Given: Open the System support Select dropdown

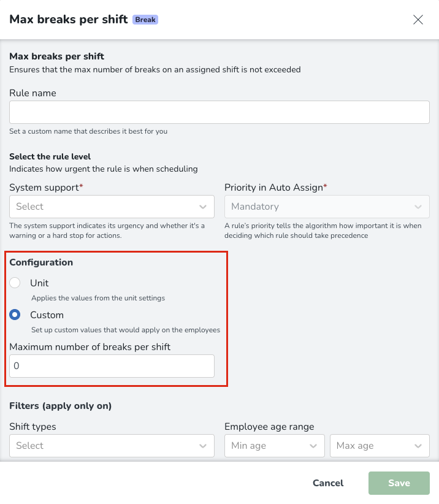Looking at the screenshot, I should pyautogui.click(x=112, y=207).
